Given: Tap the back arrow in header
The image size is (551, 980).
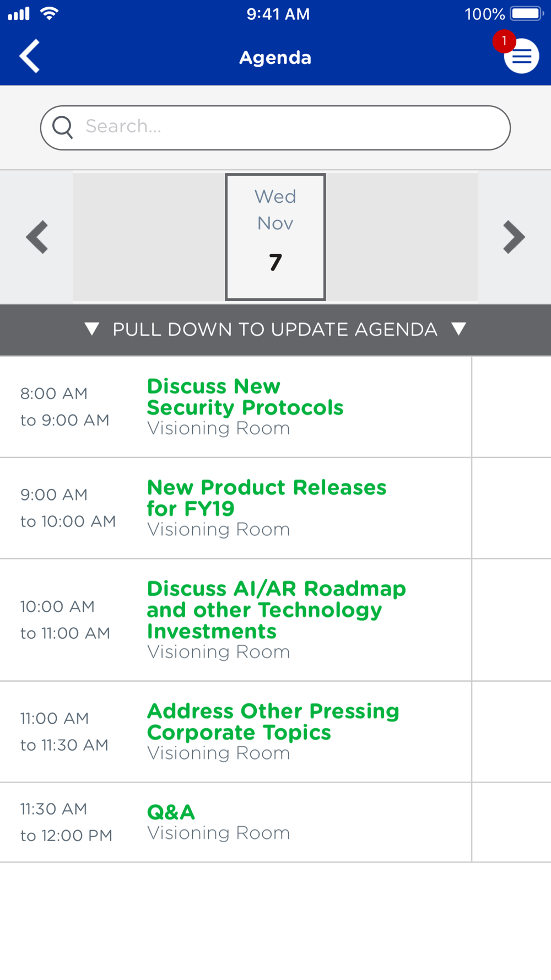Looking at the screenshot, I should click(30, 56).
